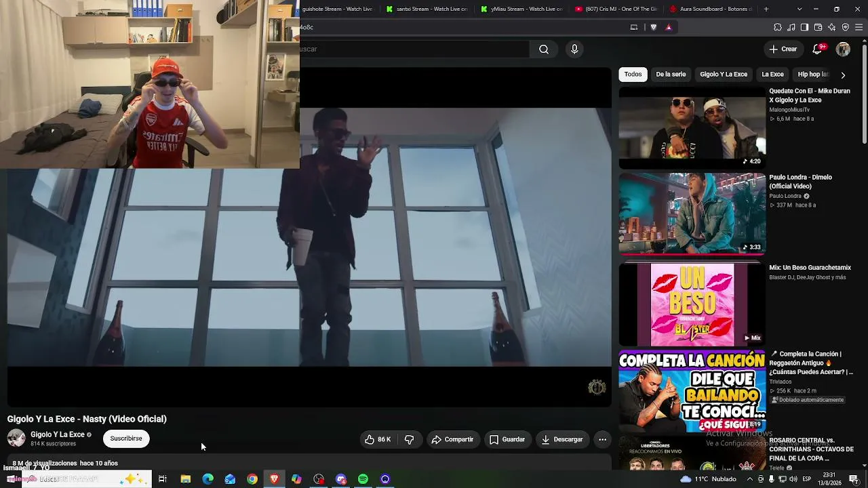868x488 pixels.
Task: Dislike the Nasty video
Action: pyautogui.click(x=409, y=439)
